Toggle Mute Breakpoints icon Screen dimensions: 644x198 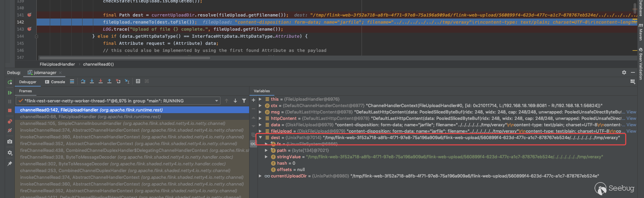(x=10, y=130)
